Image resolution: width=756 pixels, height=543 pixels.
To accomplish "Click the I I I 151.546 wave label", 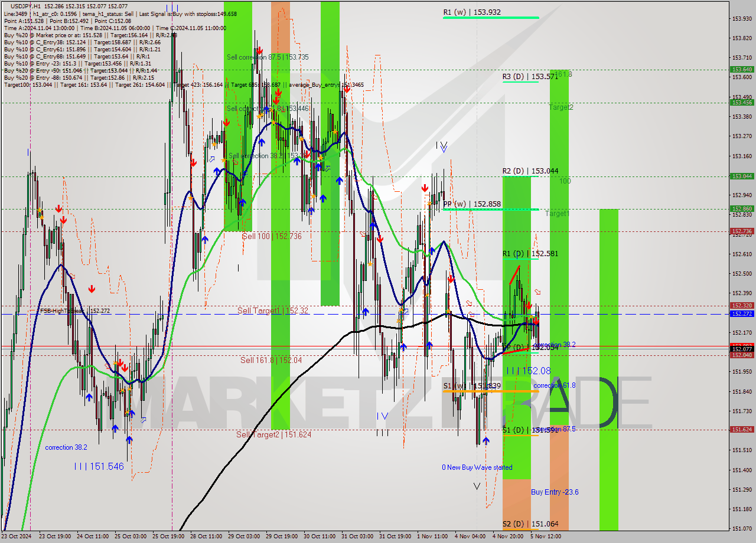I will click(x=99, y=466).
